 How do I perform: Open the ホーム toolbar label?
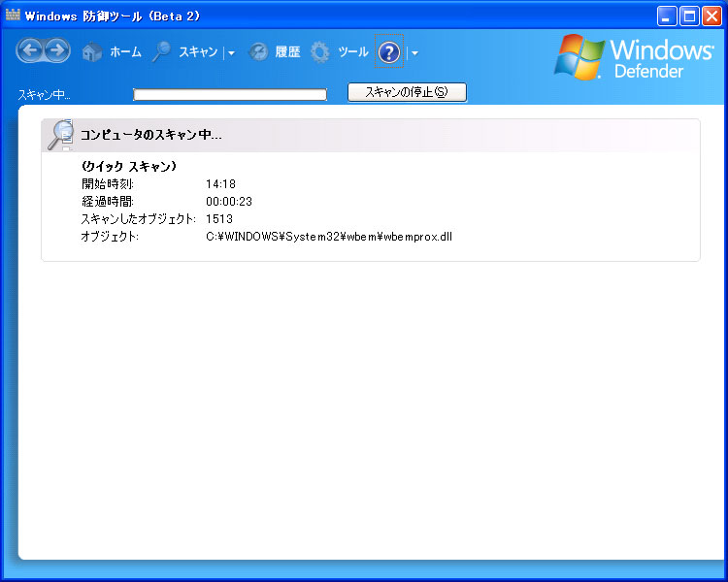tap(126, 51)
